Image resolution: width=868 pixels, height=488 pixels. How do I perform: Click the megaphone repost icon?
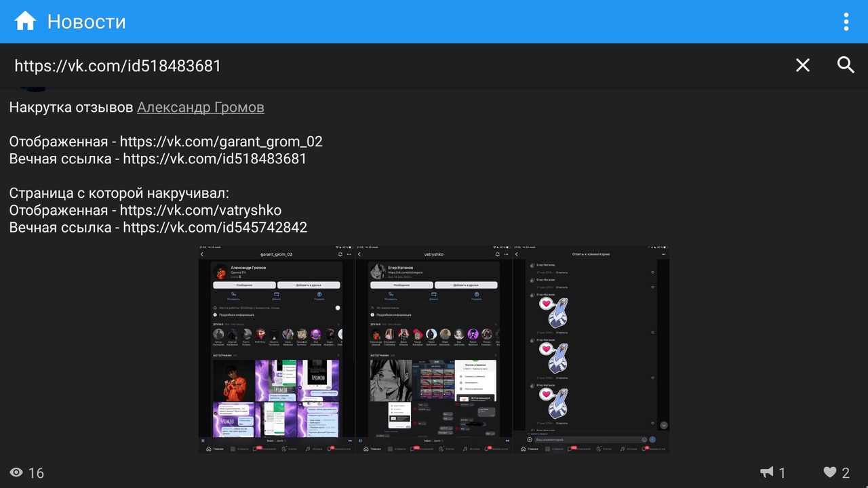[766, 472]
